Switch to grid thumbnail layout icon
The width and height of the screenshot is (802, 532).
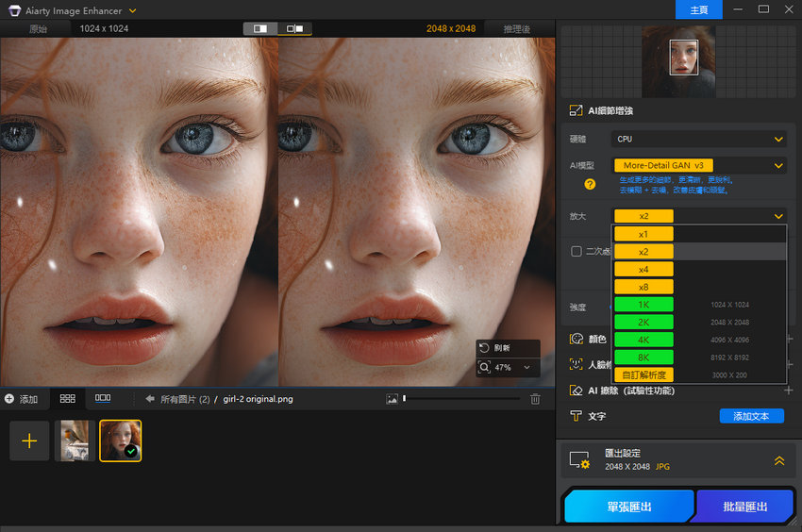click(68, 398)
